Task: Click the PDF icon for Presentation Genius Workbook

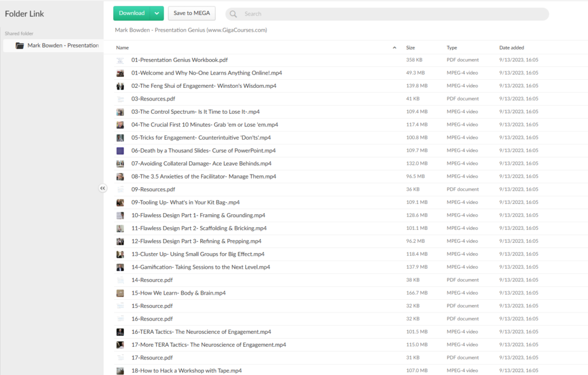Action: (x=120, y=60)
